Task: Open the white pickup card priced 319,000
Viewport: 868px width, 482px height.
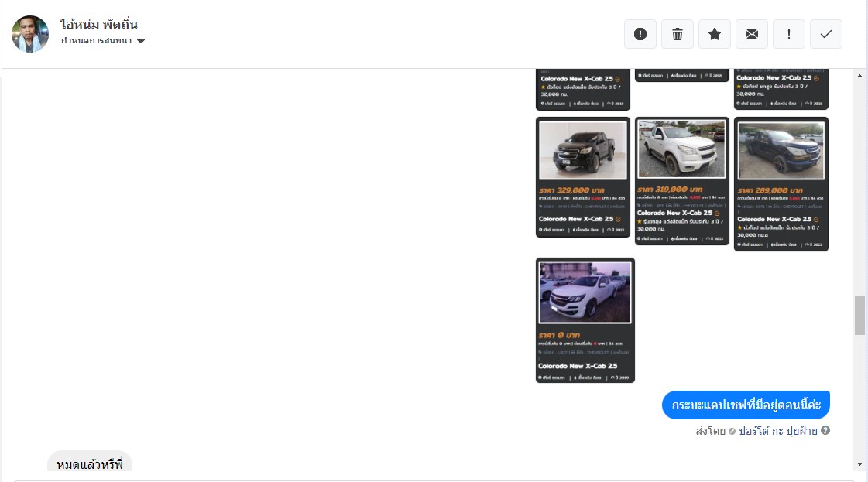Action: pos(682,181)
